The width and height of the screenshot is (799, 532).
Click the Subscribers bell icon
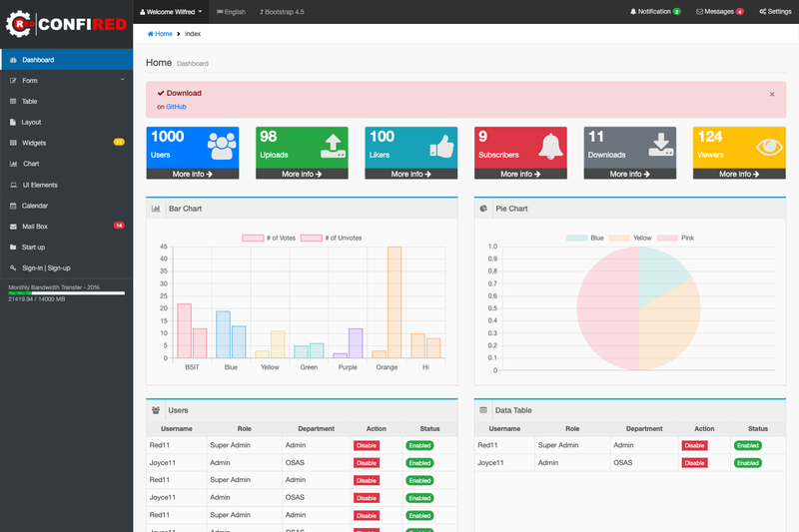tap(551, 146)
